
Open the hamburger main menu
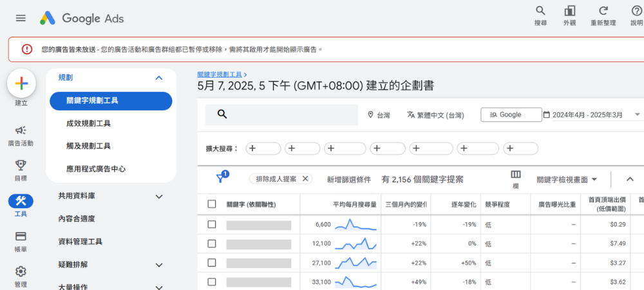[x=21, y=19]
